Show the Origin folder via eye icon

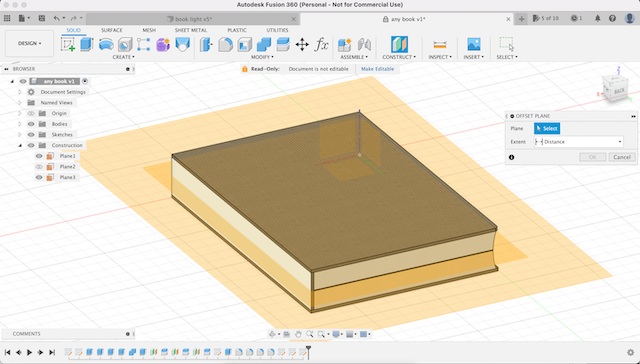[31, 113]
